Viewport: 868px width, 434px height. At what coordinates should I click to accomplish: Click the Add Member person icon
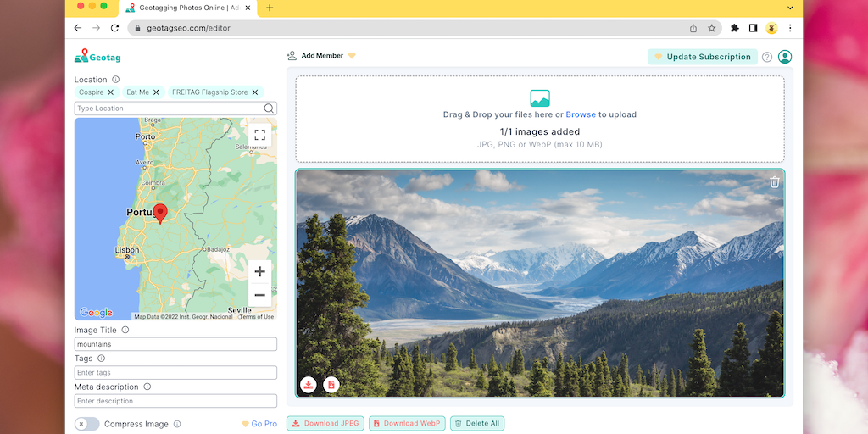click(x=292, y=55)
